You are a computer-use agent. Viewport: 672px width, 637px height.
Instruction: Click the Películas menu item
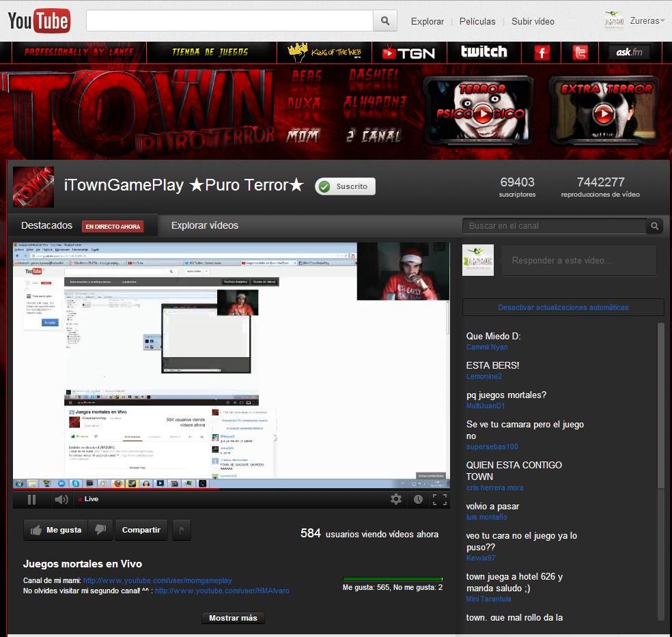[x=477, y=21]
